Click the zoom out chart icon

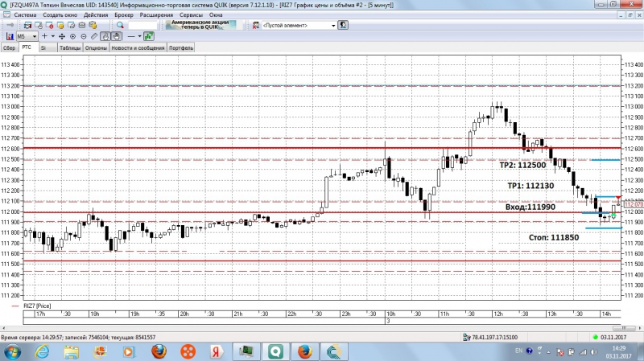tap(84, 36)
